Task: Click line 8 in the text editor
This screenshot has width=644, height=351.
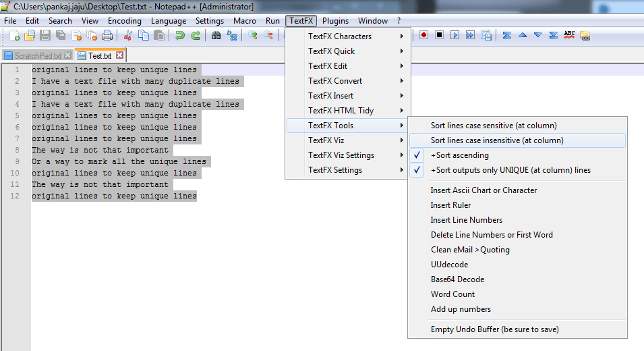Action: point(100,150)
